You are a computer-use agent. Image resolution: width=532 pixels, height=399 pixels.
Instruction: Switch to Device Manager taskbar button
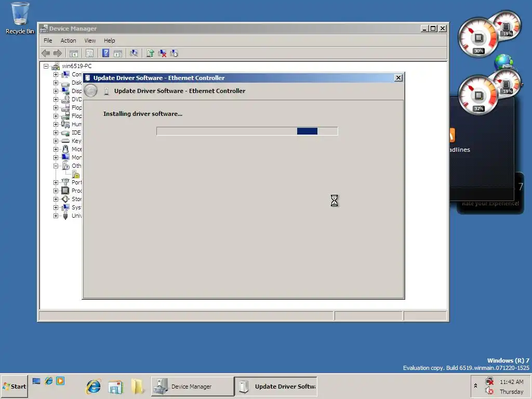tap(192, 387)
